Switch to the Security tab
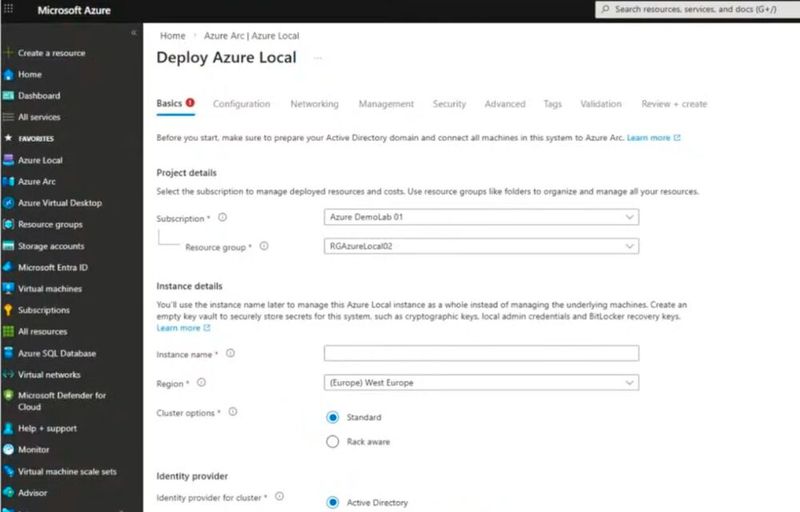Image resolution: width=800 pixels, height=512 pixels. point(449,104)
